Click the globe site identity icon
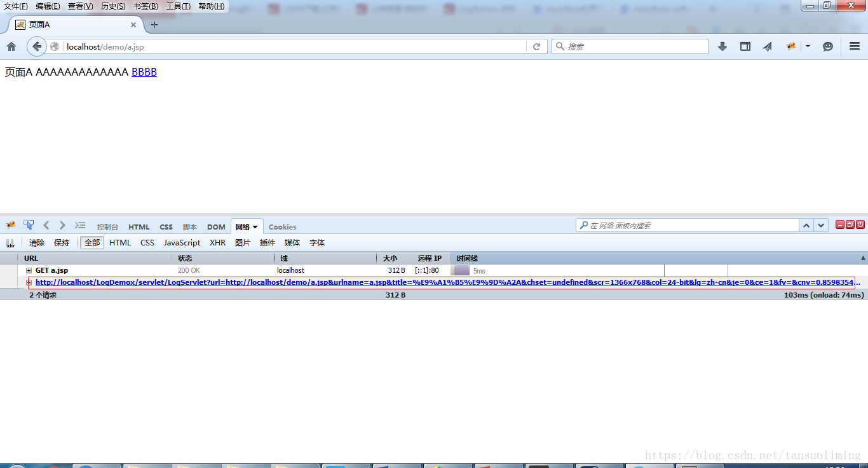Viewport: 868px width, 468px height. click(x=55, y=46)
